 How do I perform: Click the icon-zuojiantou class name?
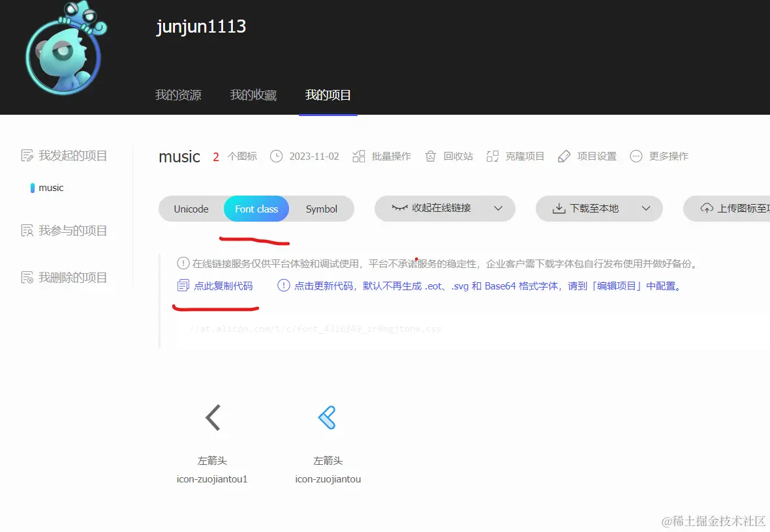point(328,479)
